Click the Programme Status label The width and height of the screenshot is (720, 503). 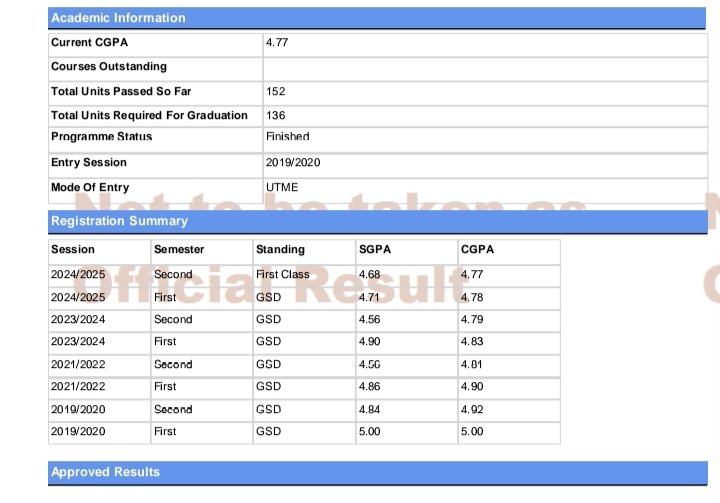click(101, 137)
